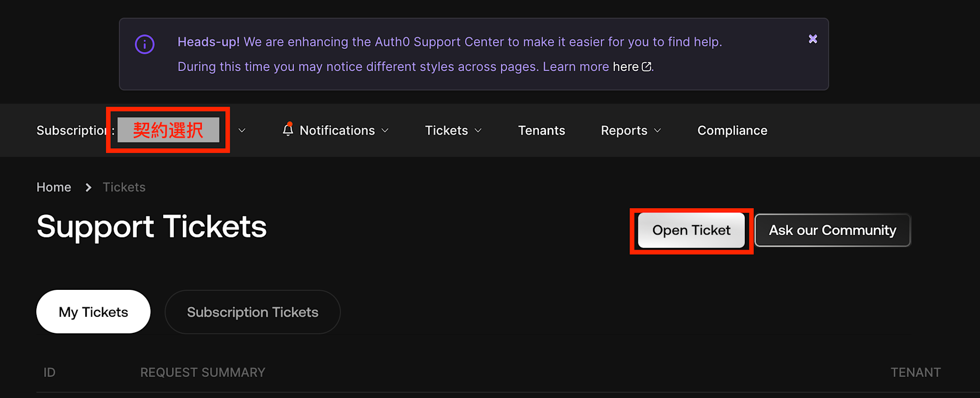Viewport: 980px width, 398px height.
Task: Expand the Reports menu chevron
Action: pos(658,131)
